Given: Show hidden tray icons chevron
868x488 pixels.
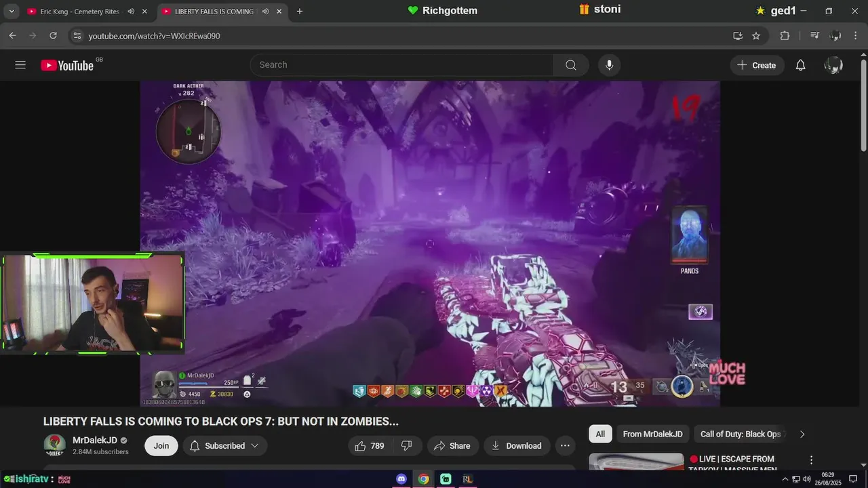Looking at the screenshot, I should pyautogui.click(x=785, y=479).
